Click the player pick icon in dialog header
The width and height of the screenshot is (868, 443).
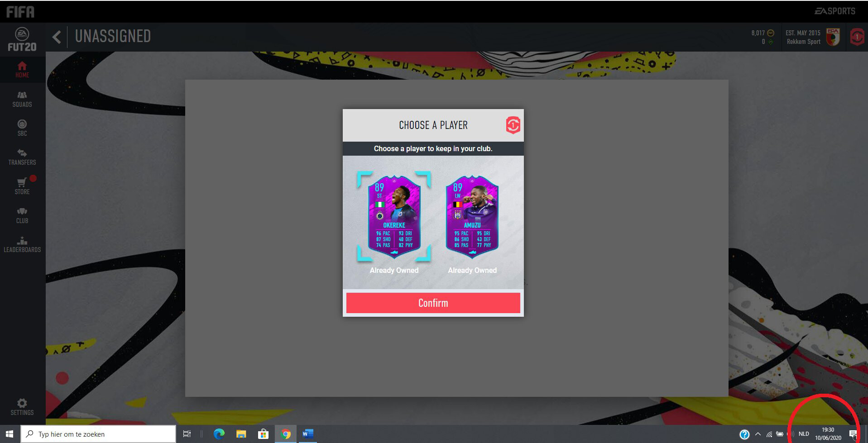click(513, 125)
